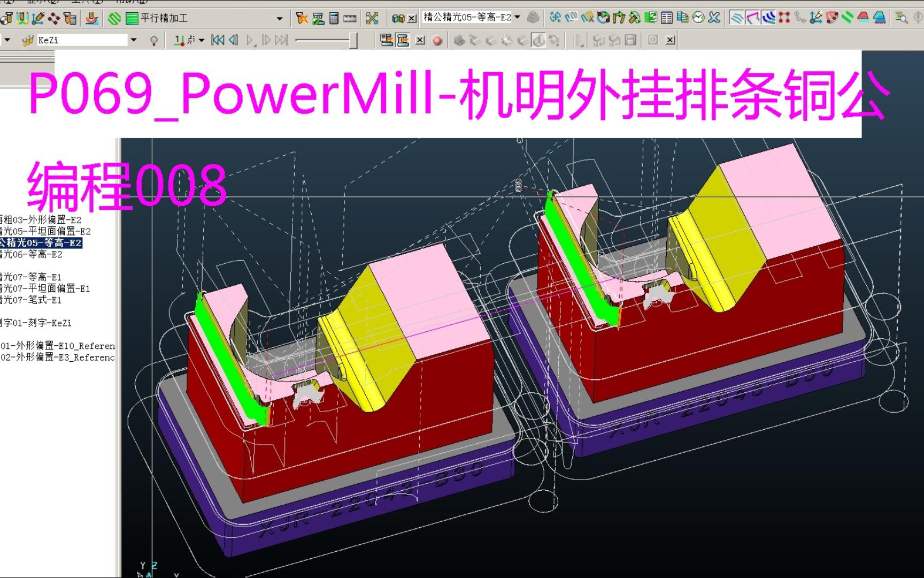Viewport: 924px width, 578px height.
Task: Open the calculator tool
Action: tap(334, 18)
